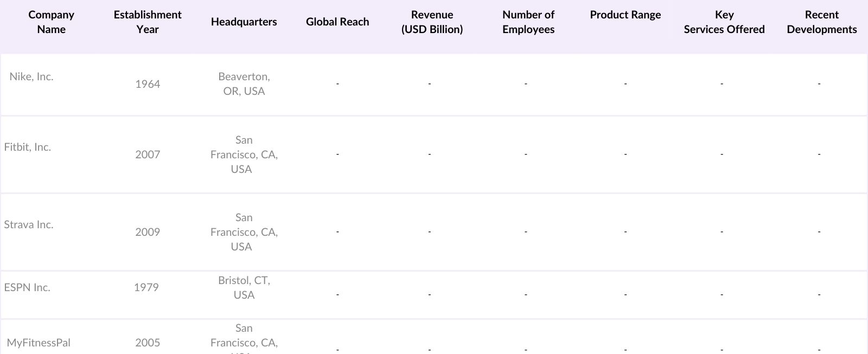868x354 pixels.
Task: Click Nike's Recent Developments cell
Action: click(x=819, y=84)
